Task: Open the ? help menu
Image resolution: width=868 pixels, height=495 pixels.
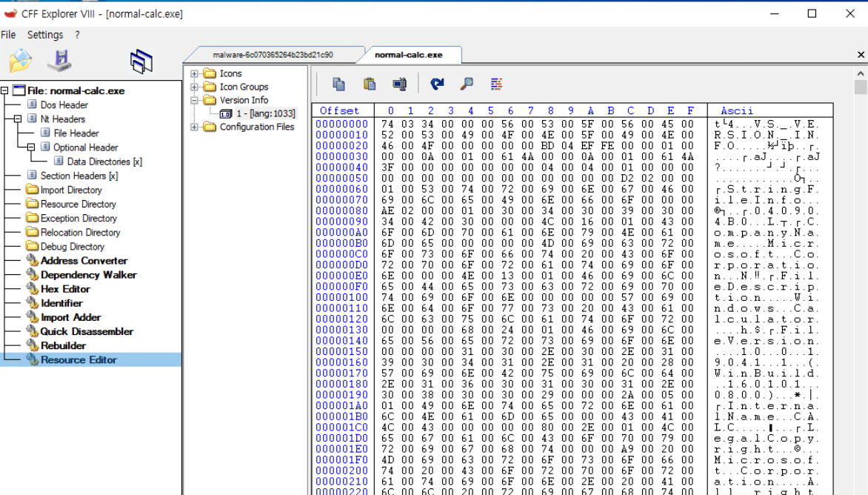Action: click(77, 34)
